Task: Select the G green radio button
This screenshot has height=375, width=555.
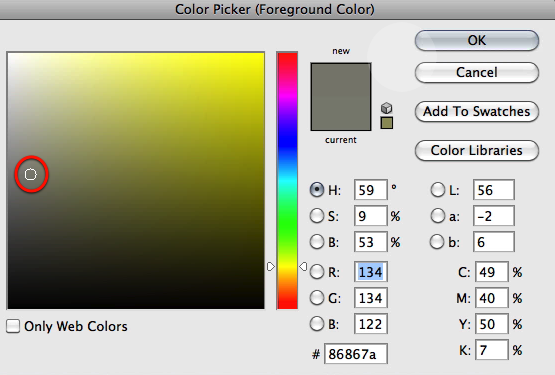Action: (317, 298)
